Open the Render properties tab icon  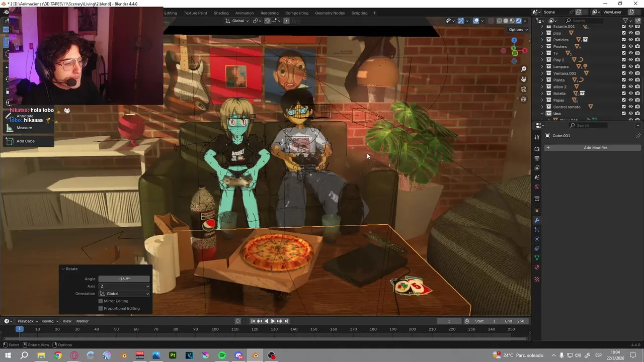coord(537,149)
